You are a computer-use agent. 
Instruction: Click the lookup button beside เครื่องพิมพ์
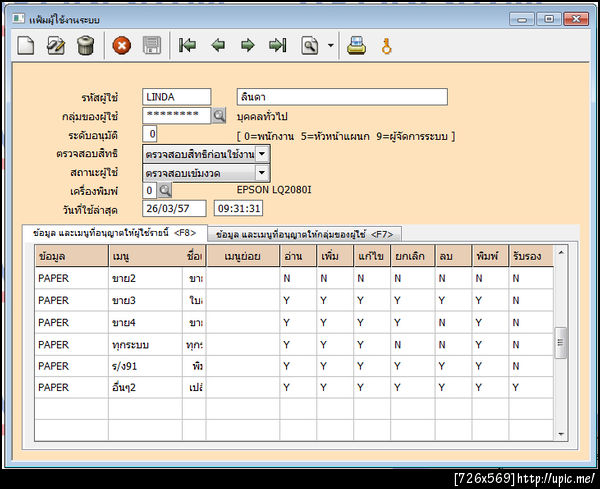[166, 190]
